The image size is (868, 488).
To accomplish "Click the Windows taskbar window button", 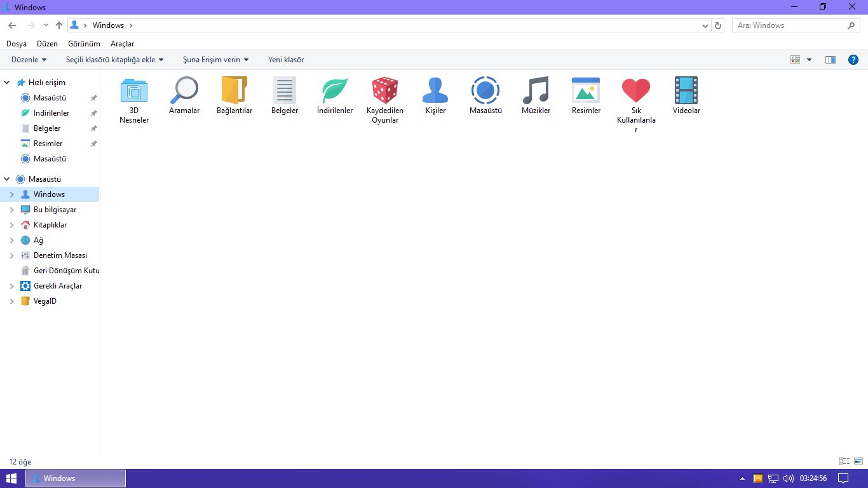I will point(76,478).
